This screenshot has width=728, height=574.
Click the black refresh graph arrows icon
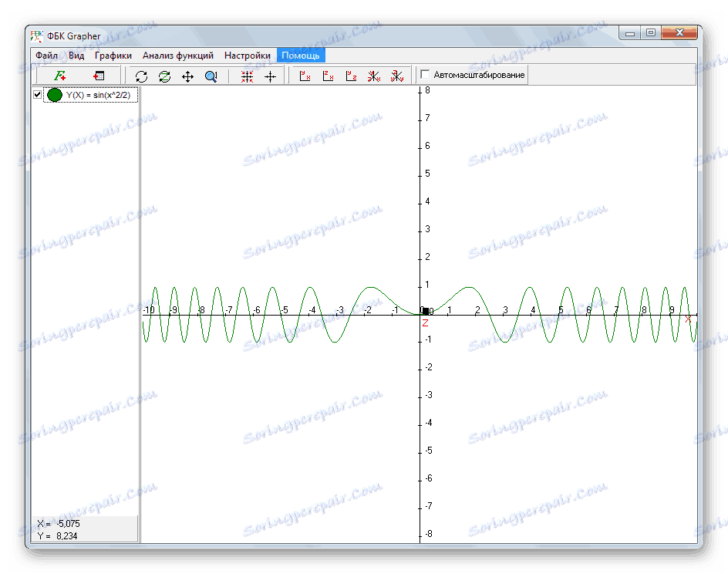pyautogui.click(x=141, y=76)
